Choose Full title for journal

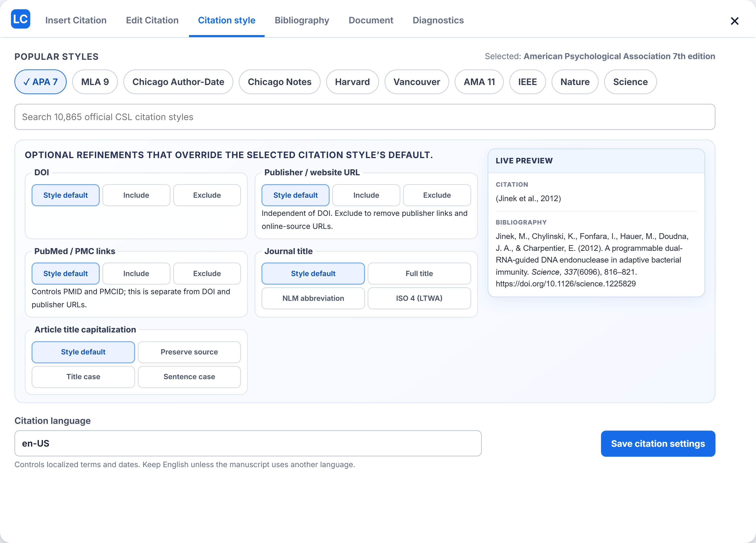[419, 273]
